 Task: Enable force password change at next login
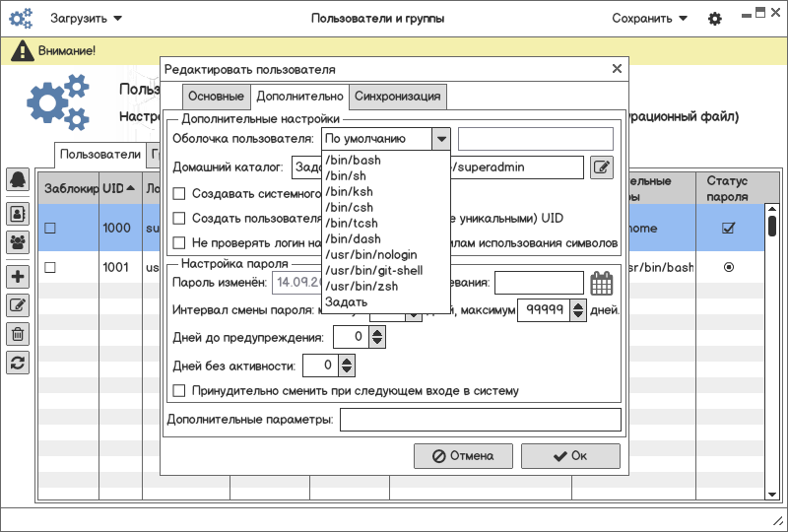tap(179, 391)
